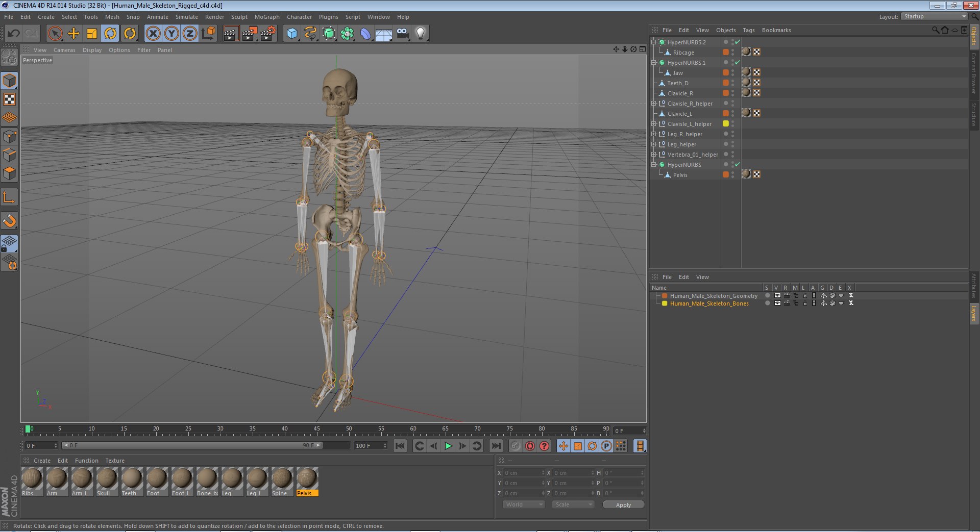Enable Axis mode icon

click(x=9, y=197)
